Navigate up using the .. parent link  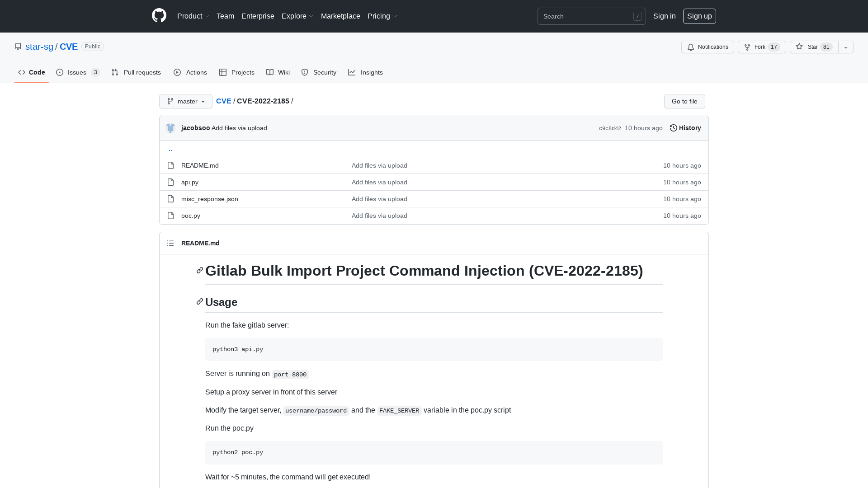coord(170,149)
